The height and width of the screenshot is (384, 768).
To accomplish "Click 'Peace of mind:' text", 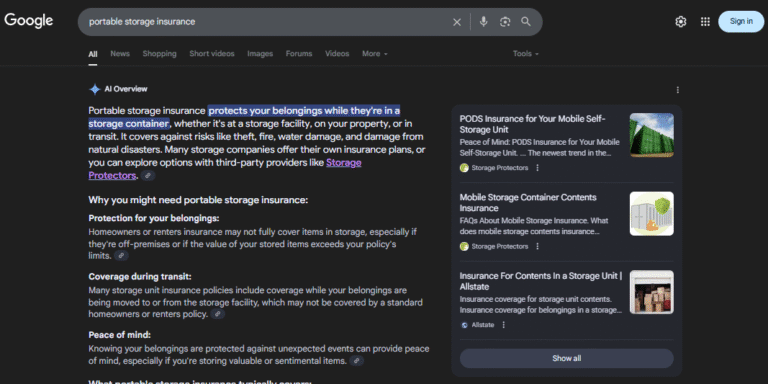I will (120, 335).
